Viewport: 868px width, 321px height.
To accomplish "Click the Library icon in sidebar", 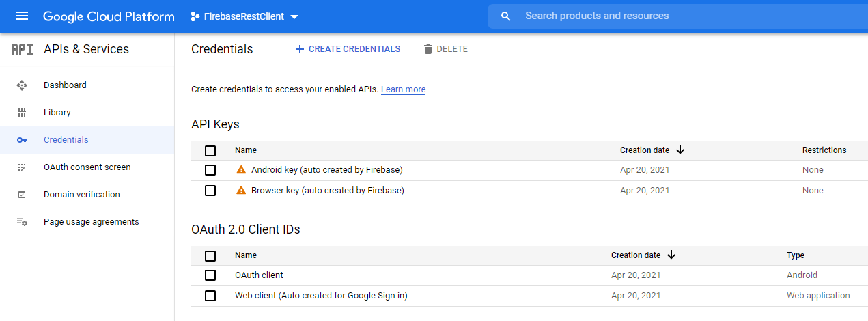I will coord(22,113).
